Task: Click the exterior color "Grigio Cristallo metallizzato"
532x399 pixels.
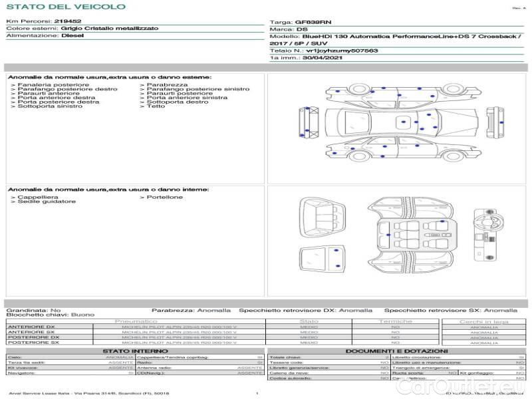Action: click(x=110, y=29)
